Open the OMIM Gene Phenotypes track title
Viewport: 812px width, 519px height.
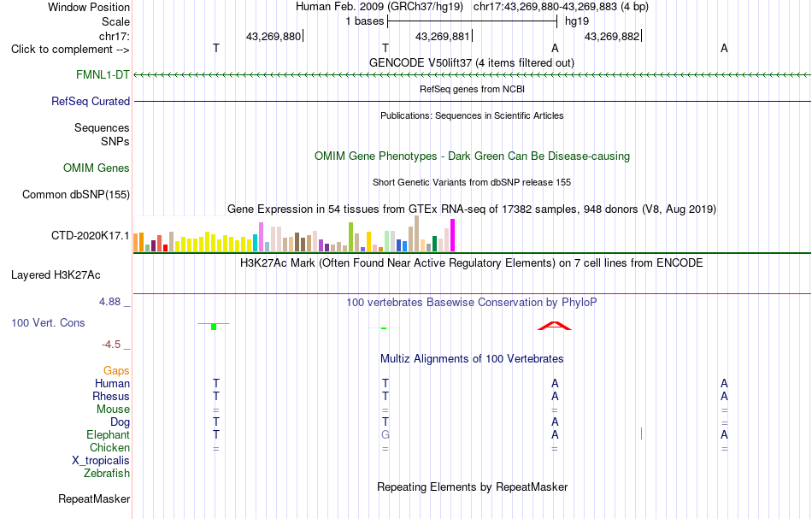point(472,156)
